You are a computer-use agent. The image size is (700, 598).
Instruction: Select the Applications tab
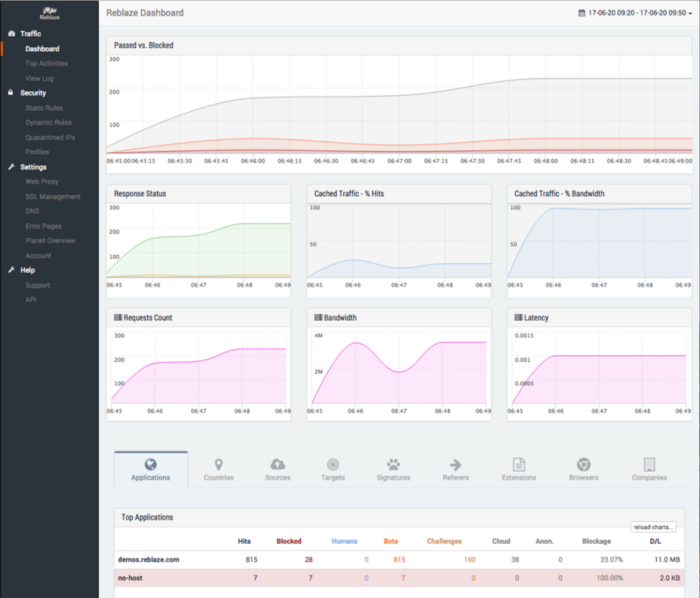151,469
